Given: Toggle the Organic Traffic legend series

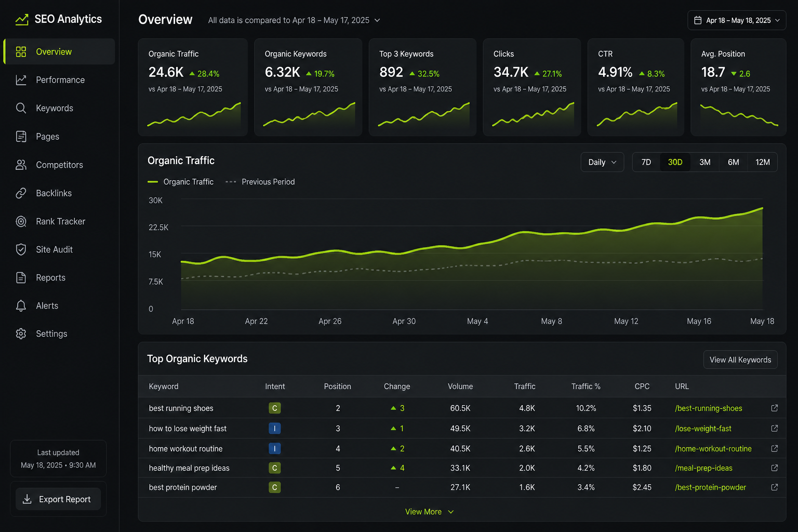Looking at the screenshot, I should [181, 182].
